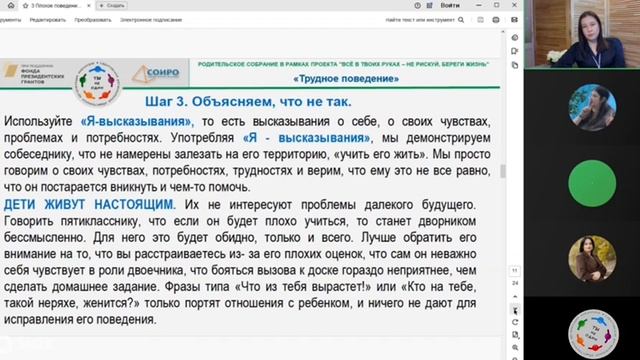Click the share-by-email icon at top right
The height and width of the screenshot is (360, 640).
point(514,20)
